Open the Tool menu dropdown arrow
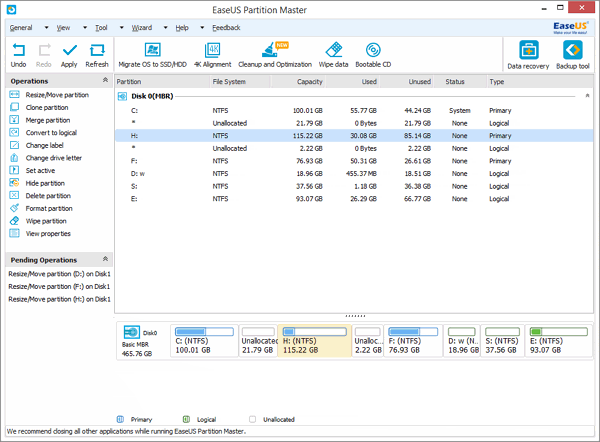The image size is (600, 442). tap(122, 28)
